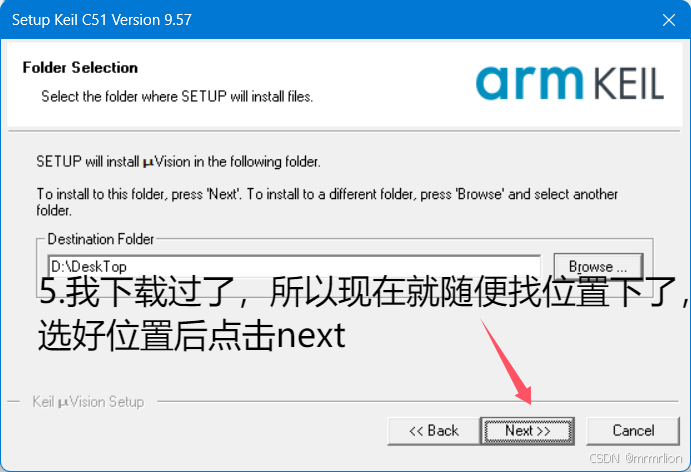Click the Next >> button
This screenshot has height=472, width=691.
(x=528, y=431)
